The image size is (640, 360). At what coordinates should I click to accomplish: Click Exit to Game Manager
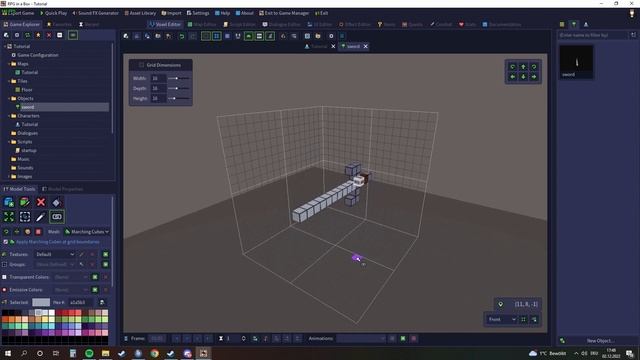click(284, 13)
